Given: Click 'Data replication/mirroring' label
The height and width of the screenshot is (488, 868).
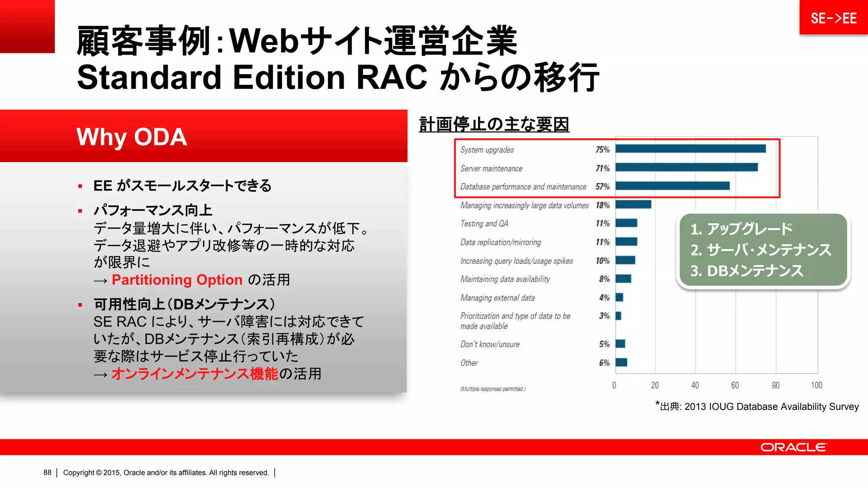Looking at the screenshot, I should [x=501, y=242].
